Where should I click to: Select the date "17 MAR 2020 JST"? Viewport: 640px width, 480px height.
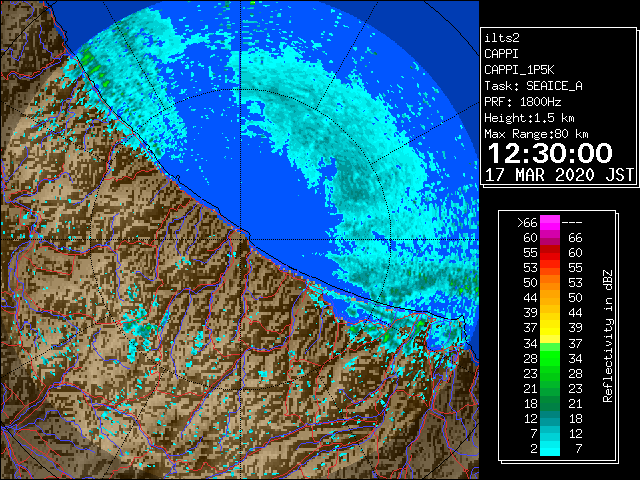click(x=559, y=175)
